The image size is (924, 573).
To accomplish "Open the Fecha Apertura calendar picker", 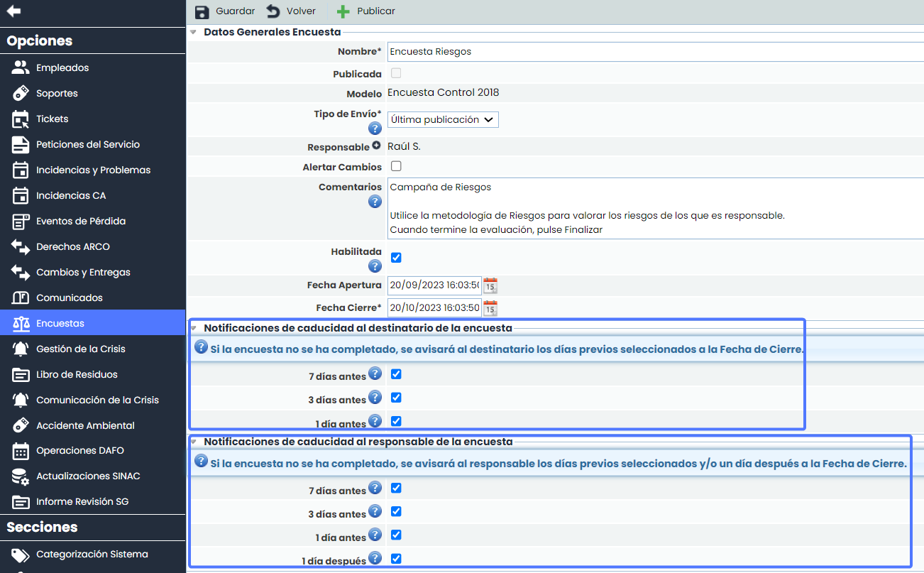I will (490, 285).
